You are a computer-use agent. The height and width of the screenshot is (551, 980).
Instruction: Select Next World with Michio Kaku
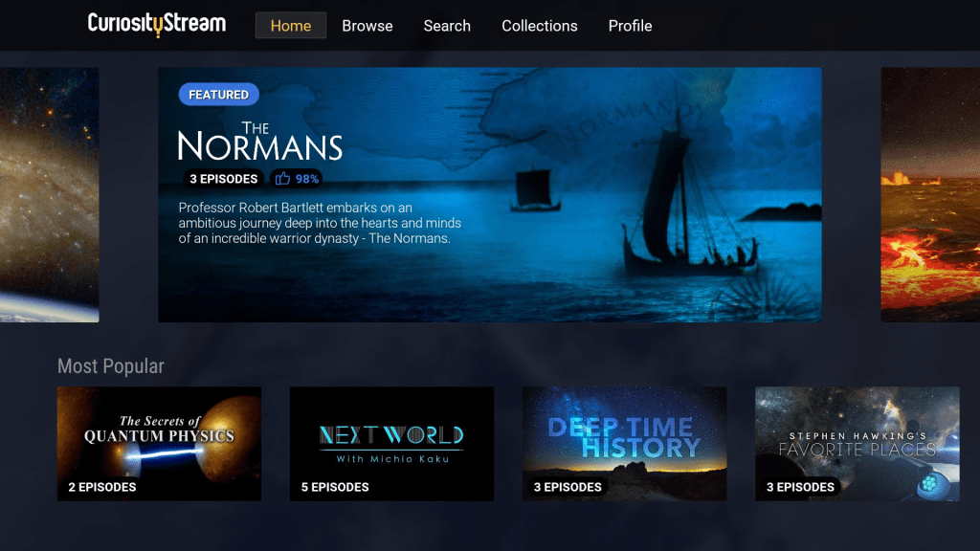pyautogui.click(x=391, y=442)
